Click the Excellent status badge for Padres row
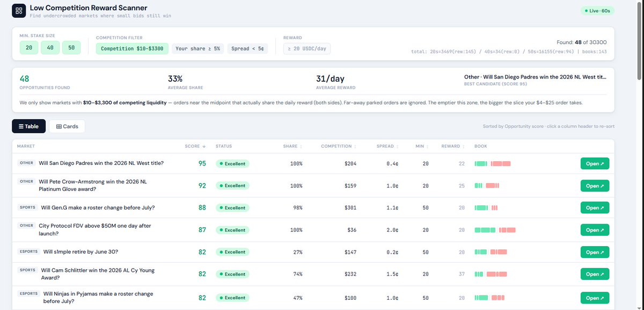Viewport: 644px width, 310px height. 232,163
